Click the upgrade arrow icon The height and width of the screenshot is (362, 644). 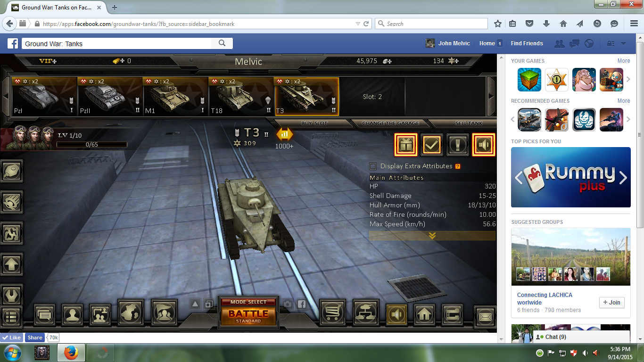(11, 264)
